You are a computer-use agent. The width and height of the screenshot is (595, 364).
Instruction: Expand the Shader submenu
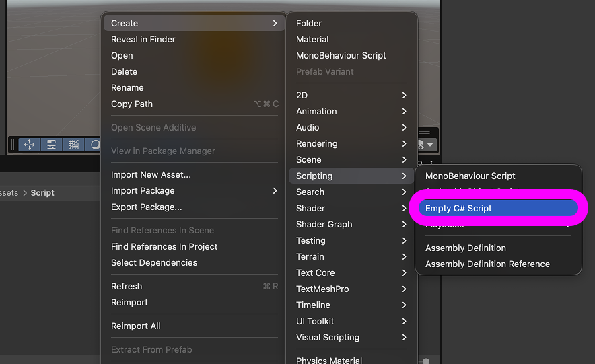tap(351, 208)
